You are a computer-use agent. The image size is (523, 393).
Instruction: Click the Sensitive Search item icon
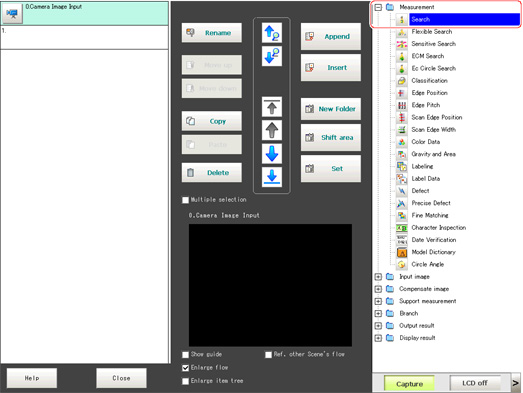[x=402, y=44]
